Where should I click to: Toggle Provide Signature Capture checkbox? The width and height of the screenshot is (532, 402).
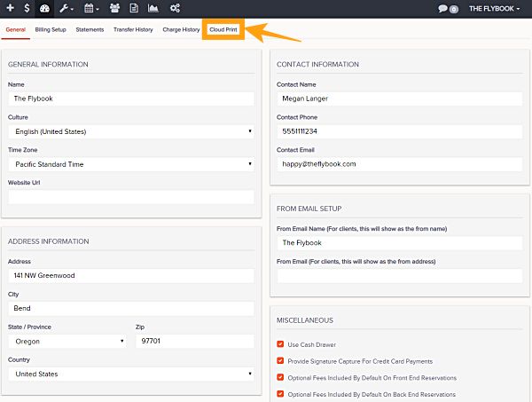[280, 360]
